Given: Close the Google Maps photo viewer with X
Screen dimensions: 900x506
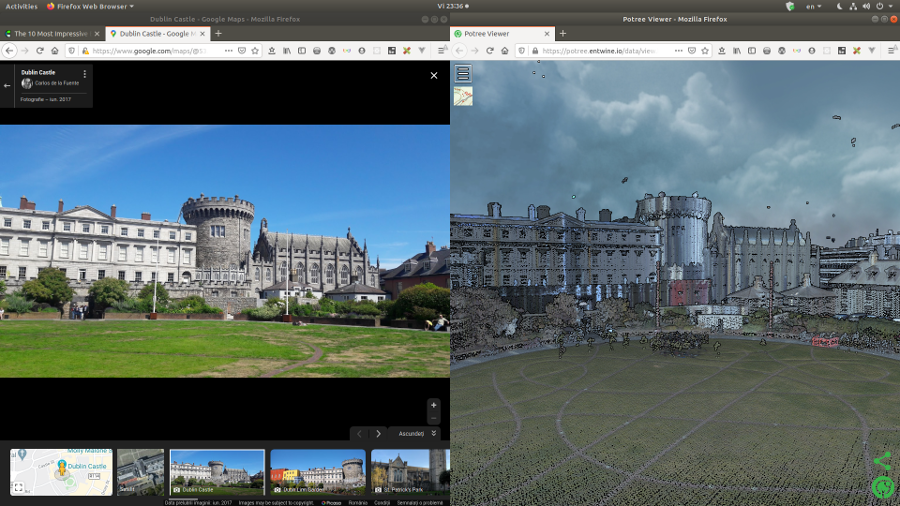Looking at the screenshot, I should (x=434, y=75).
